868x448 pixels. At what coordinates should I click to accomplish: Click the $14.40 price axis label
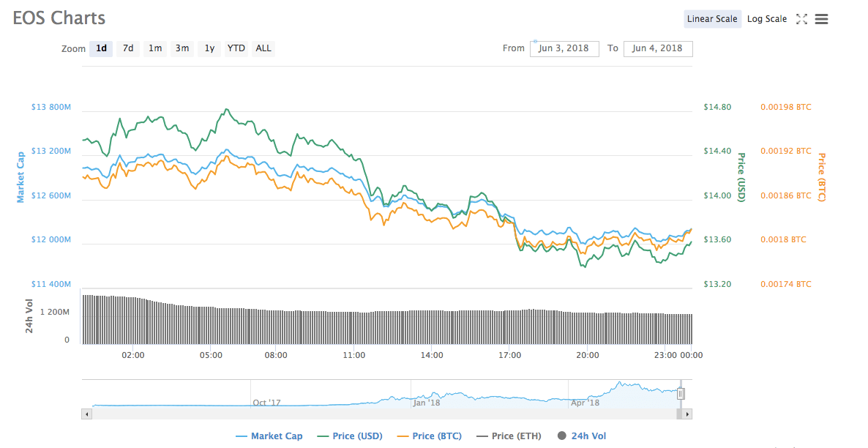click(717, 151)
